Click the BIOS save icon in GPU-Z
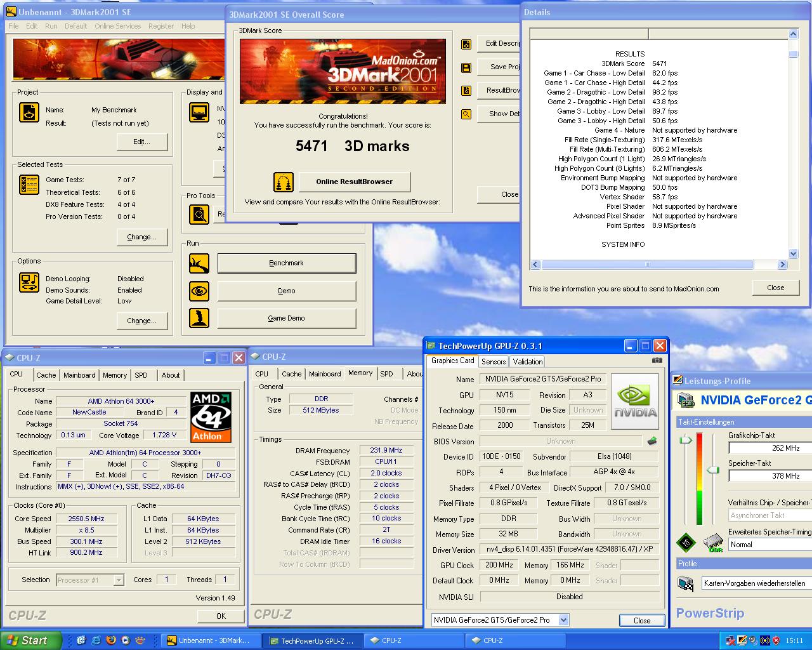Screen dimensions: 812x650 652,441
